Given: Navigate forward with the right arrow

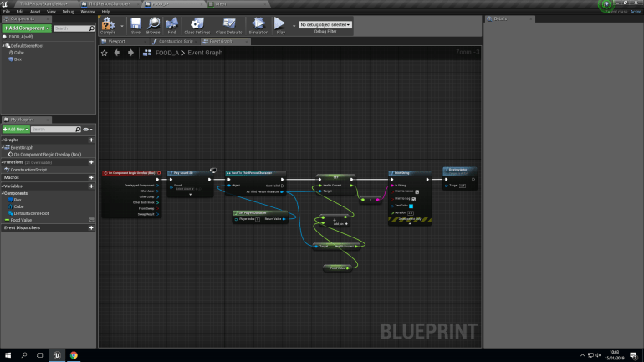Looking at the screenshot, I should (130, 53).
